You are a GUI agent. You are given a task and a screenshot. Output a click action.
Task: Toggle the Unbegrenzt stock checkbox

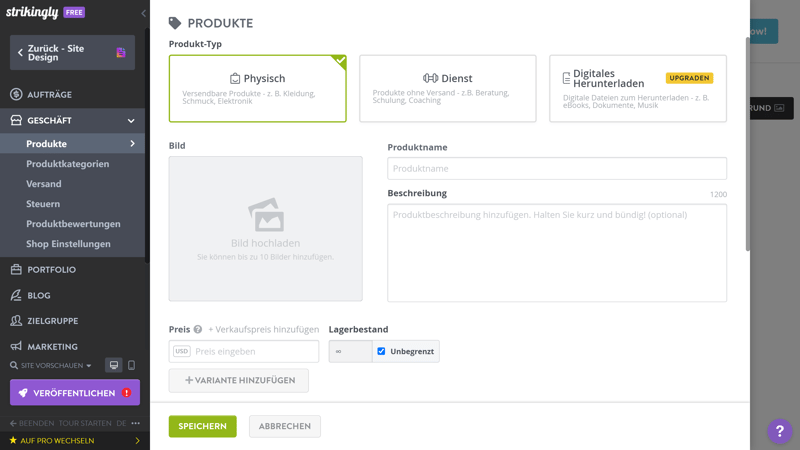tap(381, 351)
